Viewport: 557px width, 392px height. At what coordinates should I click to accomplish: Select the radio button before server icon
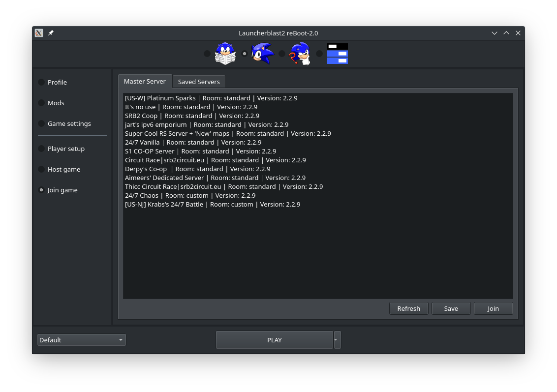[x=319, y=54]
